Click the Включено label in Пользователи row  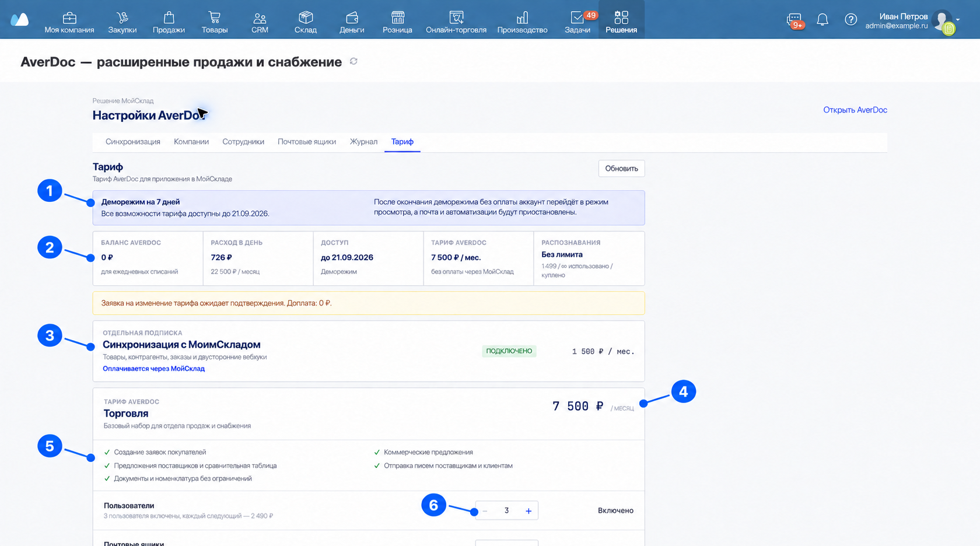(615, 510)
